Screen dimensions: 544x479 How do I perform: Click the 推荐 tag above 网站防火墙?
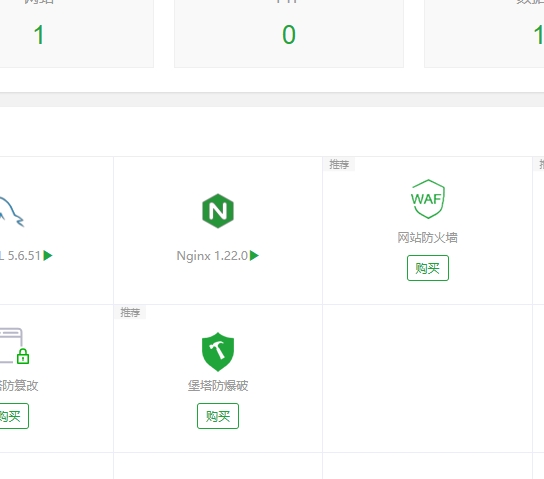[339, 164]
